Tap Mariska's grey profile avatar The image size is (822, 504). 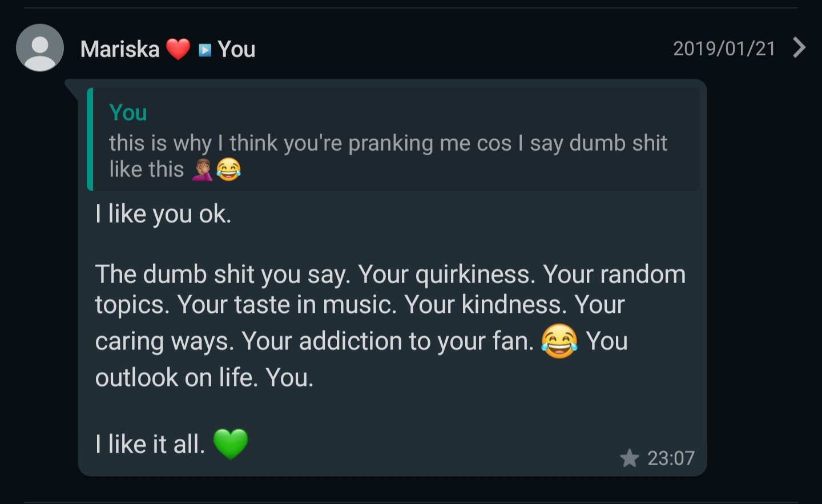(x=39, y=48)
